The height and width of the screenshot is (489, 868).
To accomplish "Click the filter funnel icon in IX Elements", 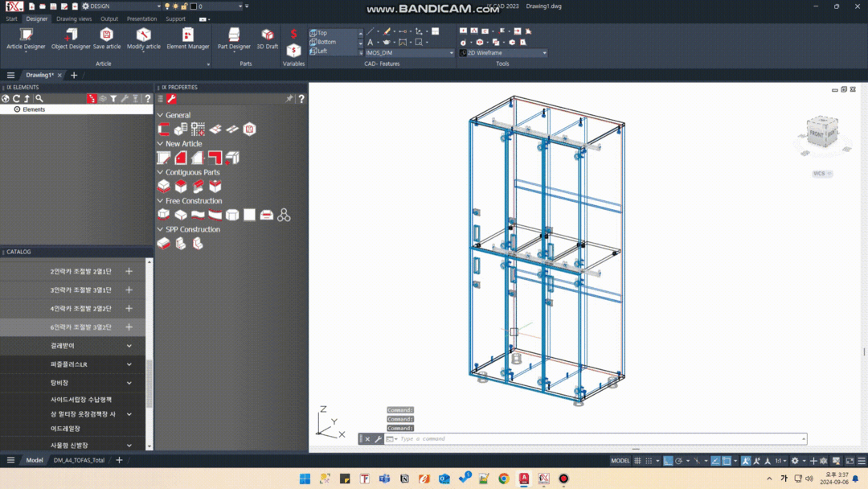I will (x=113, y=99).
